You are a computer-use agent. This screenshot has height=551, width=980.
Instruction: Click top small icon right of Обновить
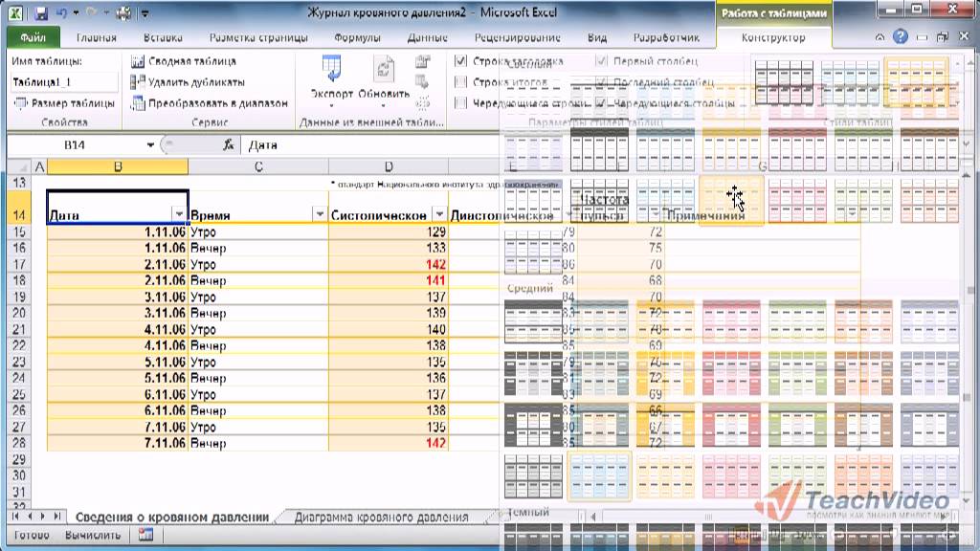(x=422, y=61)
